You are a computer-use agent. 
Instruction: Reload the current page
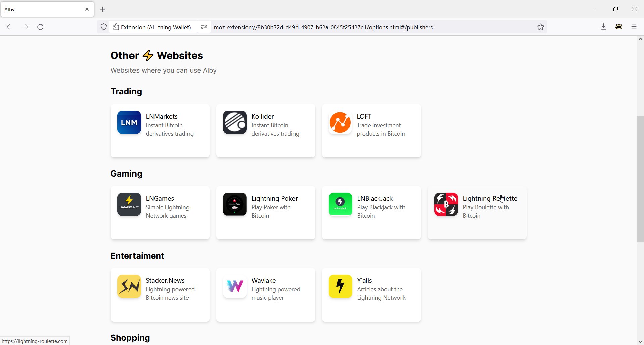pyautogui.click(x=40, y=27)
